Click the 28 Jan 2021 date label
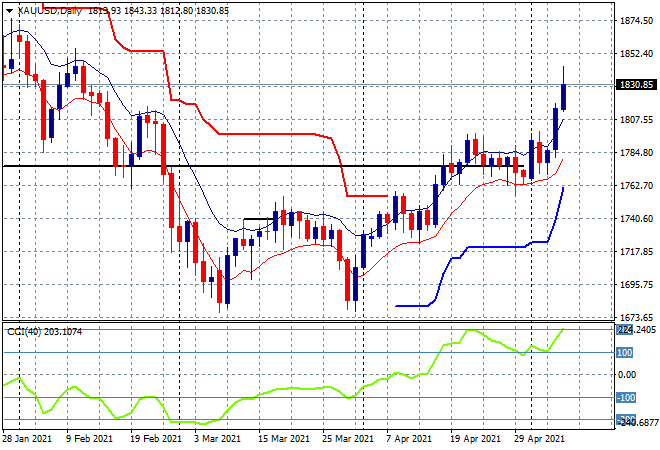 (27, 439)
